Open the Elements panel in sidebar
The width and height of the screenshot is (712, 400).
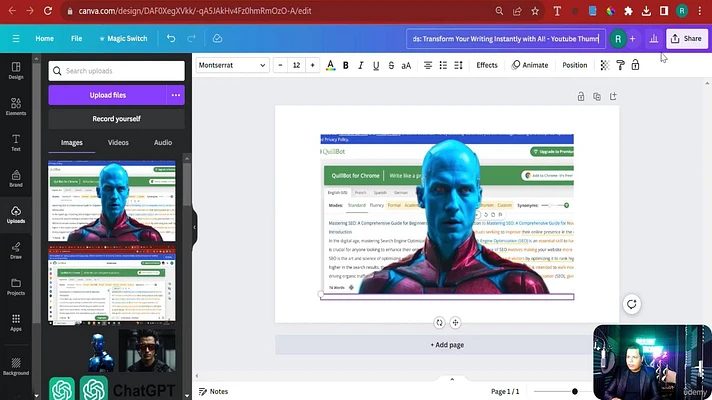point(16,107)
